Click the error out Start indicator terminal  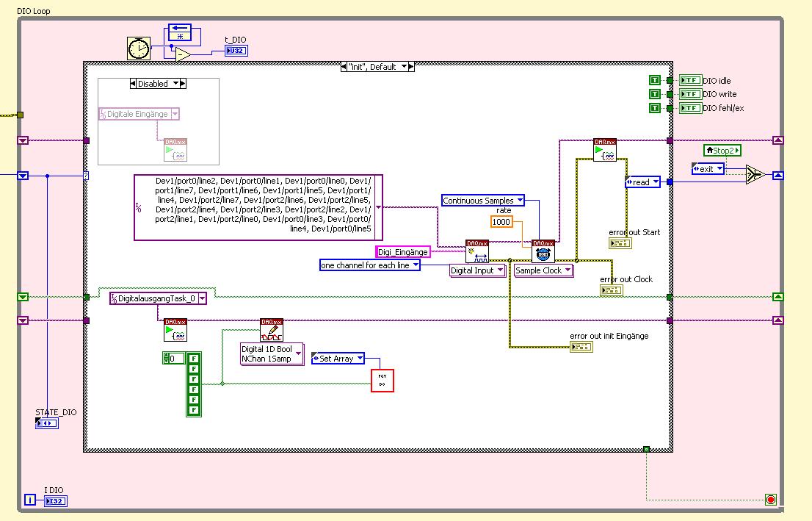(620, 242)
